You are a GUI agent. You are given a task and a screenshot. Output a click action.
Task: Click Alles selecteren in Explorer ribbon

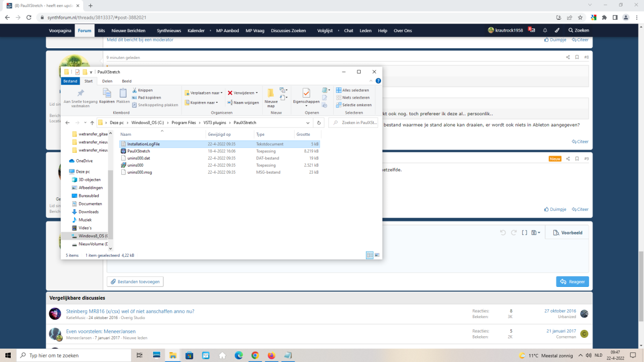[353, 90]
